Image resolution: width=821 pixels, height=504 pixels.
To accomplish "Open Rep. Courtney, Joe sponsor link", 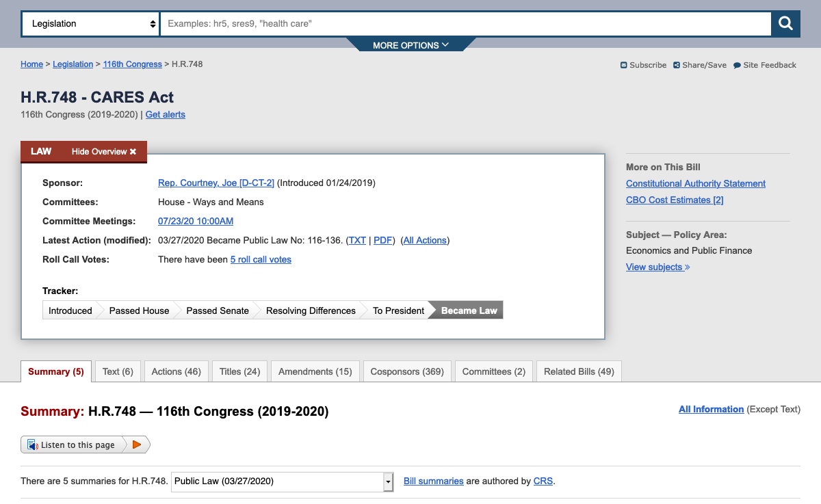I will coord(216,183).
